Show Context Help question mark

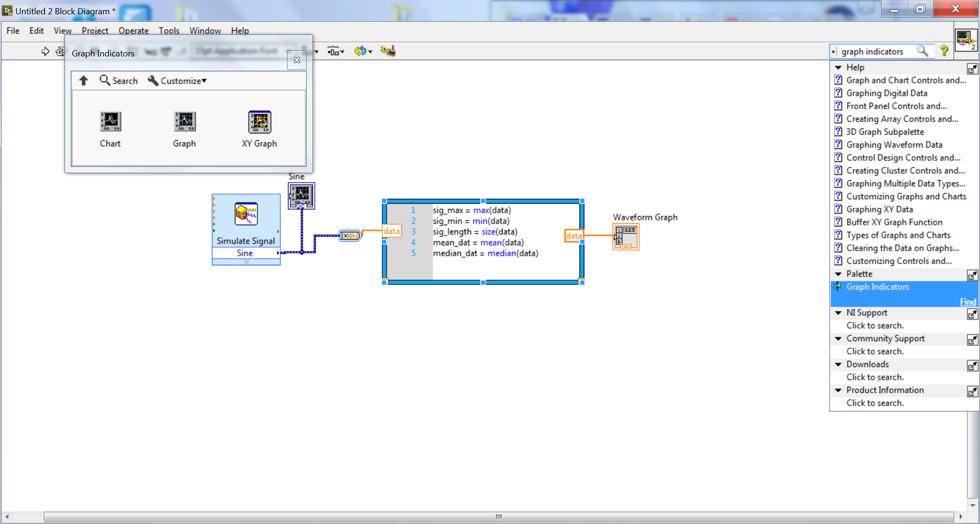pyautogui.click(x=944, y=51)
